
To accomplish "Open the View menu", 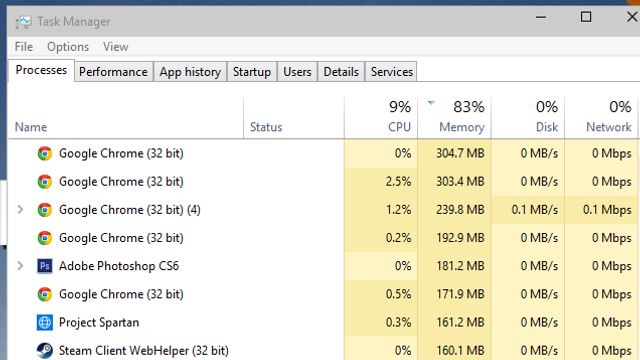I will pos(116,47).
